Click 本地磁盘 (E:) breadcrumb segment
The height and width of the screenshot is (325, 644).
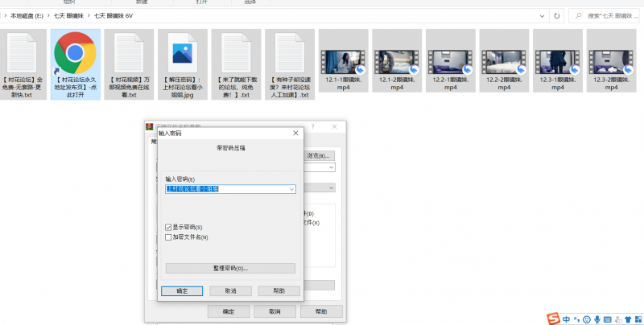coord(27,15)
